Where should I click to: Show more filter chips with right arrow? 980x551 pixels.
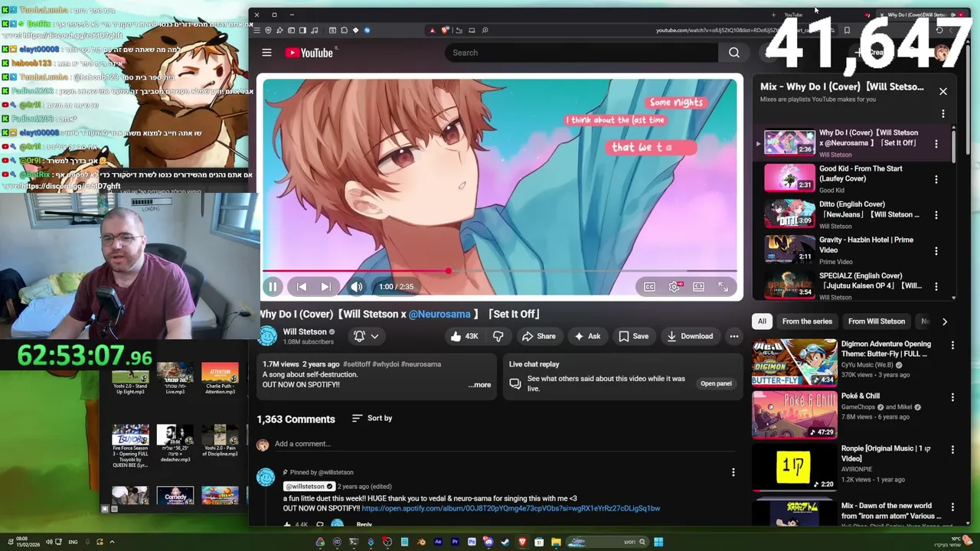(944, 321)
